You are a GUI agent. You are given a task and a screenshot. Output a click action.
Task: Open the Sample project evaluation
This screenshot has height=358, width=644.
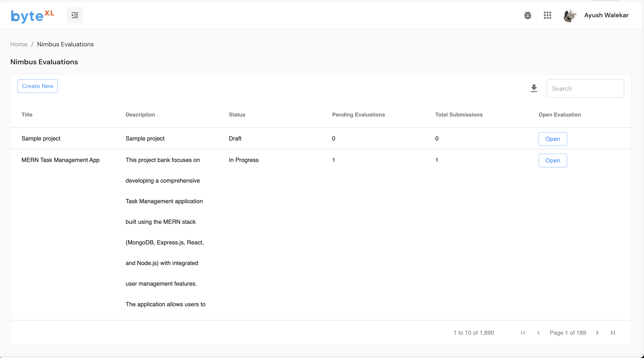[x=552, y=139]
